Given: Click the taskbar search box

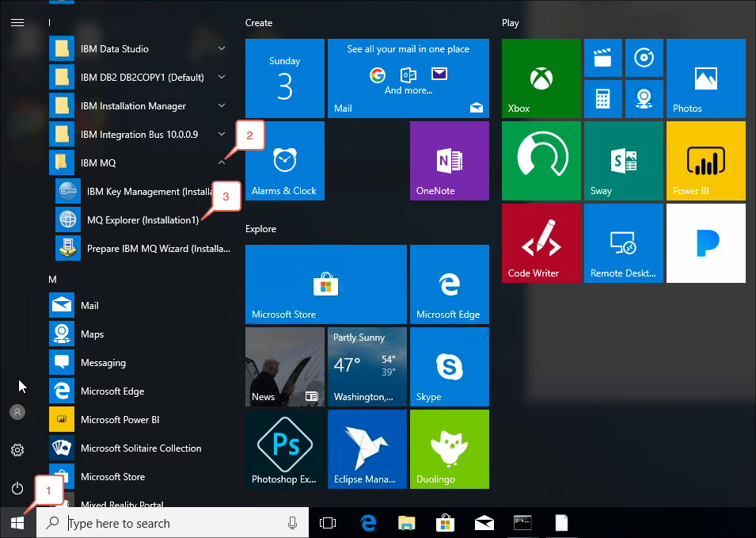Looking at the screenshot, I should (x=173, y=523).
